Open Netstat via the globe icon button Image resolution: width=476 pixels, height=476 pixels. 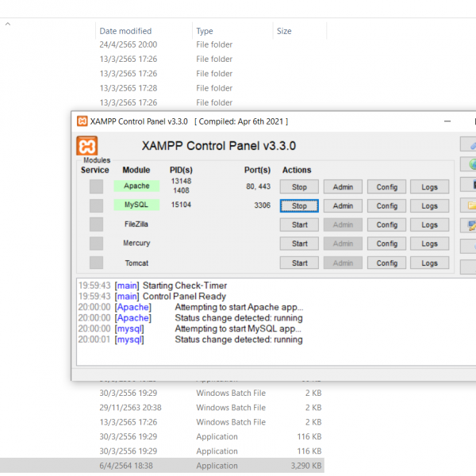click(x=470, y=165)
